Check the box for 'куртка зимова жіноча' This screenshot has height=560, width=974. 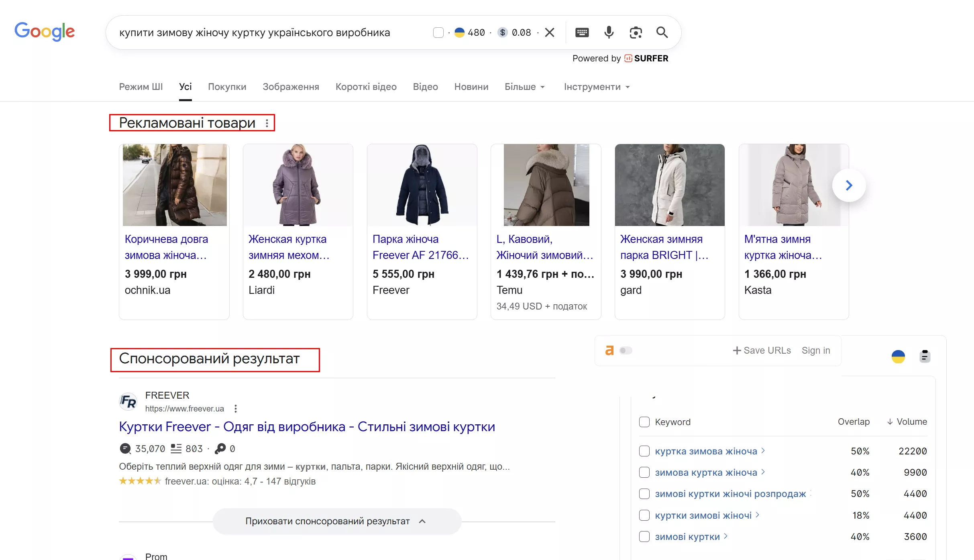pos(644,451)
